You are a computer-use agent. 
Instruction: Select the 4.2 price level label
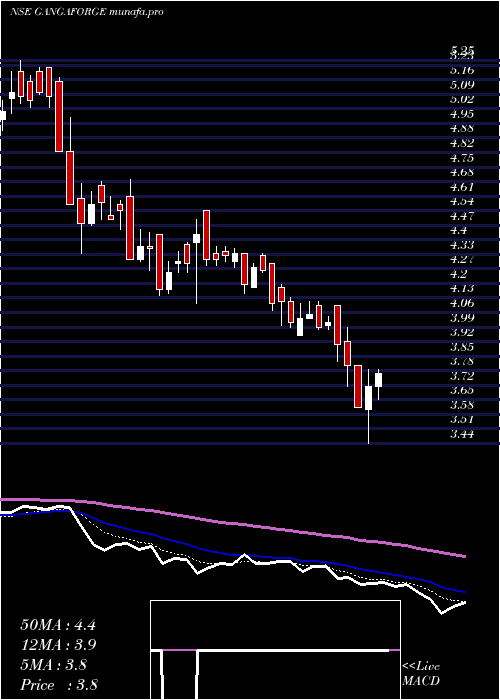pyautogui.click(x=458, y=274)
